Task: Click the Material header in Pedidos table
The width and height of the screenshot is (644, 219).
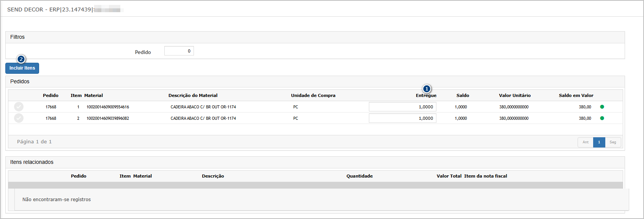Action: (93, 95)
